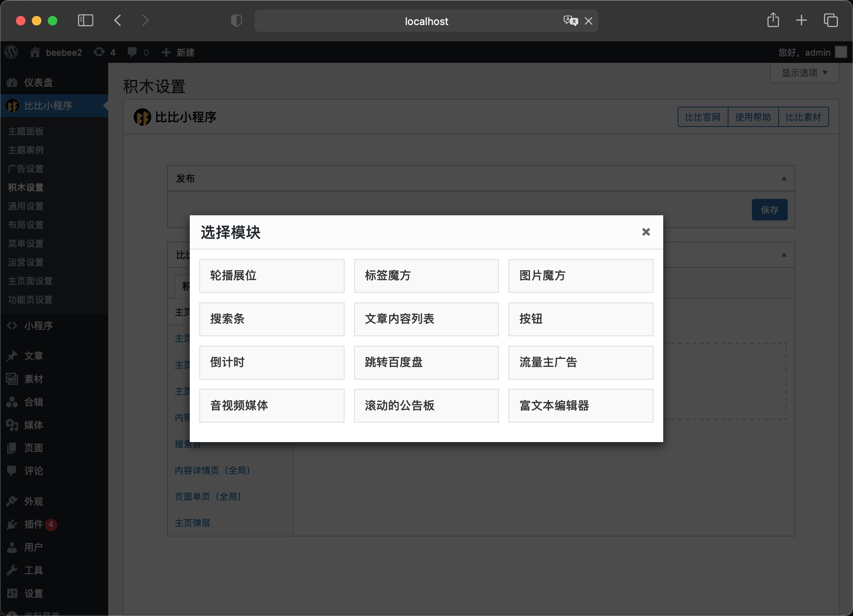Add the 搜索条 module
The image size is (853, 616).
(x=272, y=319)
